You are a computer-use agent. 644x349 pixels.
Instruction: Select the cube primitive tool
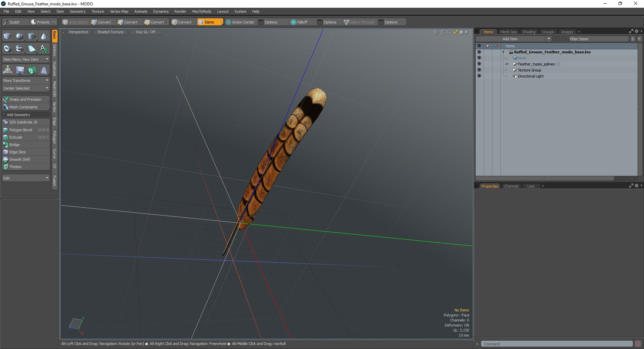[7, 36]
